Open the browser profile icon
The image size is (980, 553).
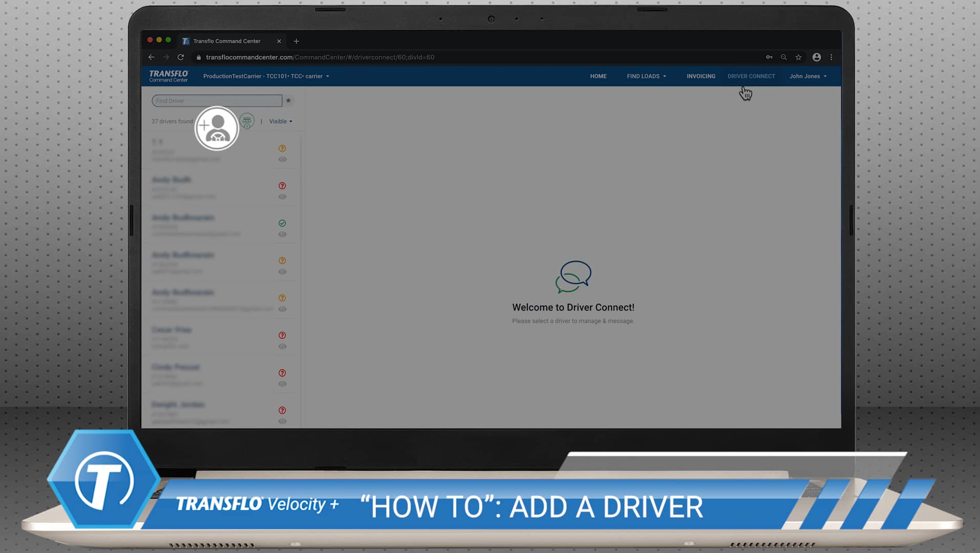tap(817, 57)
